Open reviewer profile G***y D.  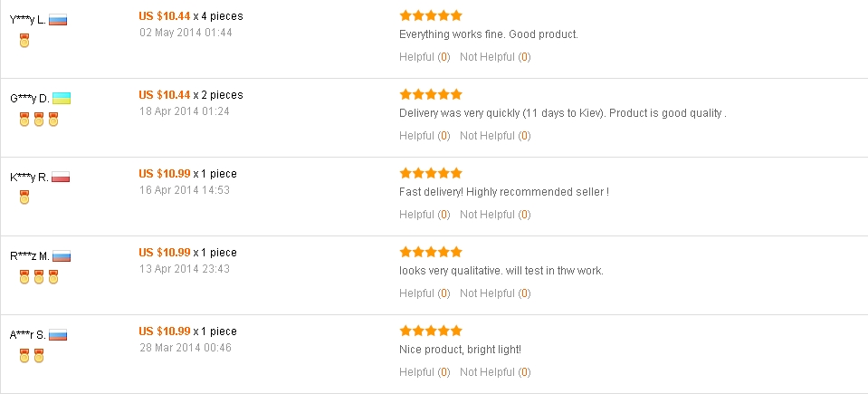(x=29, y=98)
